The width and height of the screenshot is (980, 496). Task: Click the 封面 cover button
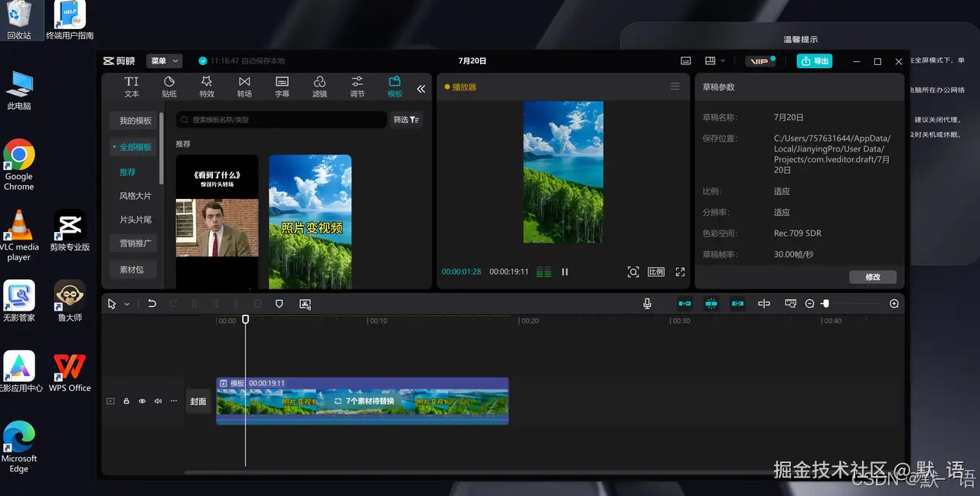[x=198, y=401]
